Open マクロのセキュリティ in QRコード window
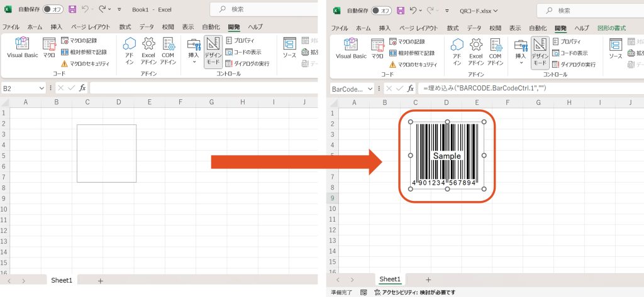644x297 pixels. click(x=414, y=65)
